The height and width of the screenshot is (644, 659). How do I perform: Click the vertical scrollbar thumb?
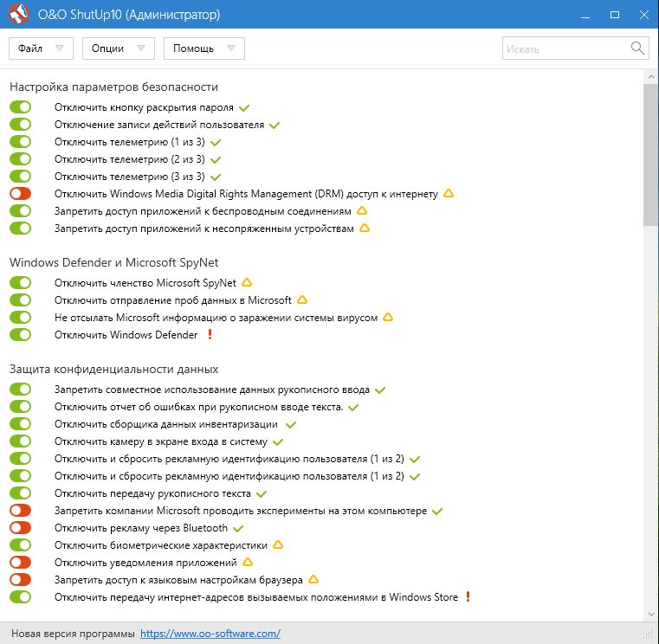pyautogui.click(x=650, y=156)
